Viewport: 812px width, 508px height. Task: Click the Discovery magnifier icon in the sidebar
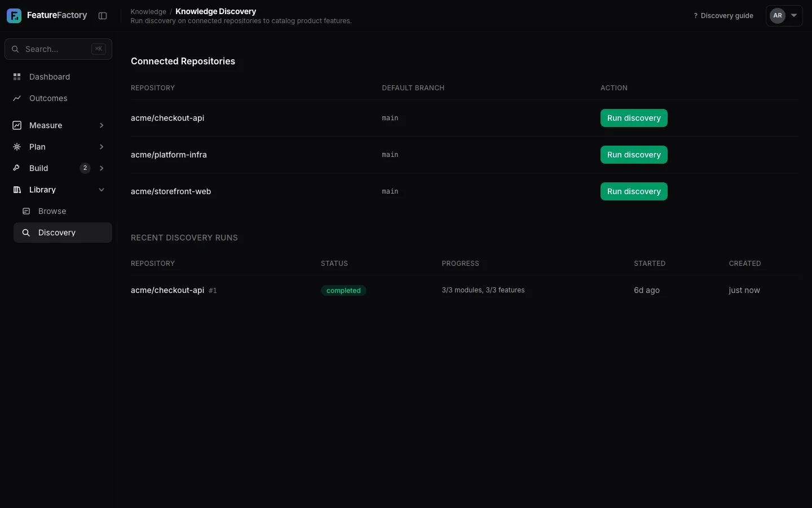point(26,233)
